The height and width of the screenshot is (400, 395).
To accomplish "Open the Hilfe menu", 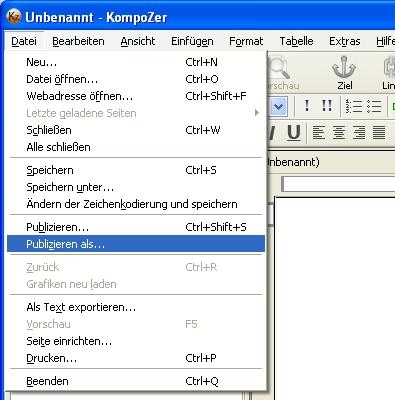I will [385, 41].
